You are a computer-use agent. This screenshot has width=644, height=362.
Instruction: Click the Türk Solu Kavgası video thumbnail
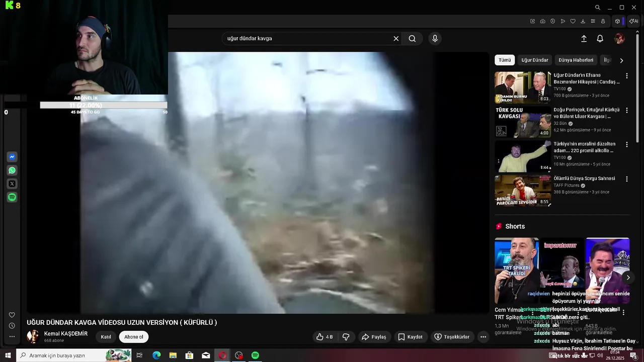[x=523, y=122]
